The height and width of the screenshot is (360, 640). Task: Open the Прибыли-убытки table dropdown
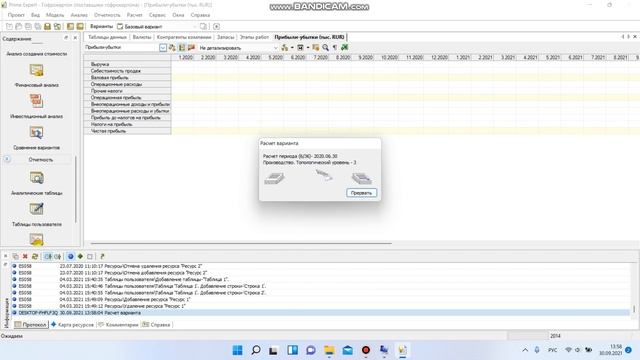tap(163, 48)
